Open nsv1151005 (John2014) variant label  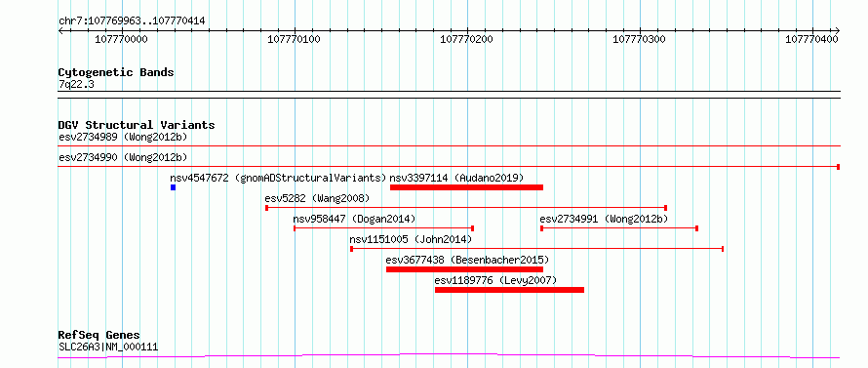[x=411, y=239]
